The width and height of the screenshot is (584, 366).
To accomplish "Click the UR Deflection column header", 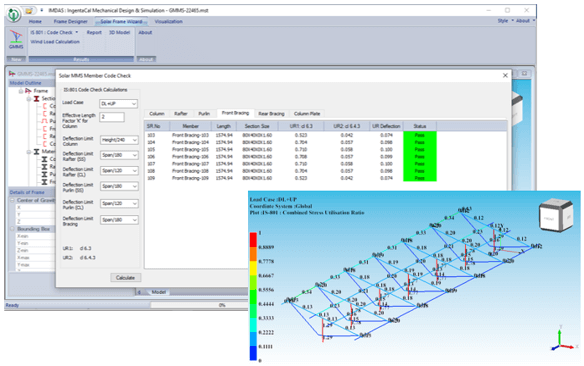I will click(x=386, y=126).
